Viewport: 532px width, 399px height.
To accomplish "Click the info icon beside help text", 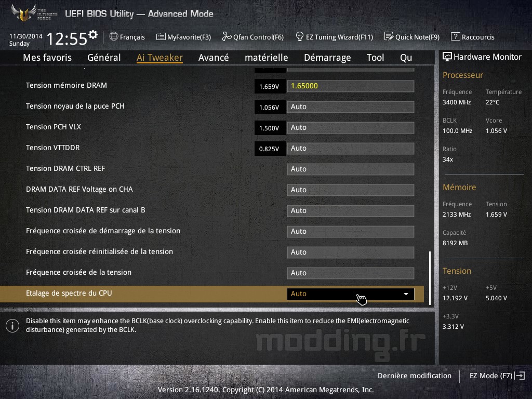I will [x=12, y=326].
